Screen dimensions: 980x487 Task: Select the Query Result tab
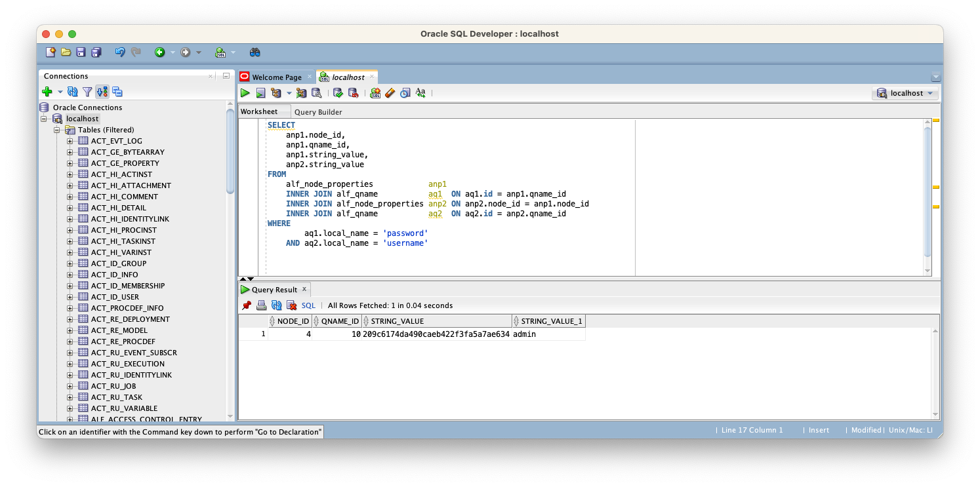pyautogui.click(x=274, y=290)
